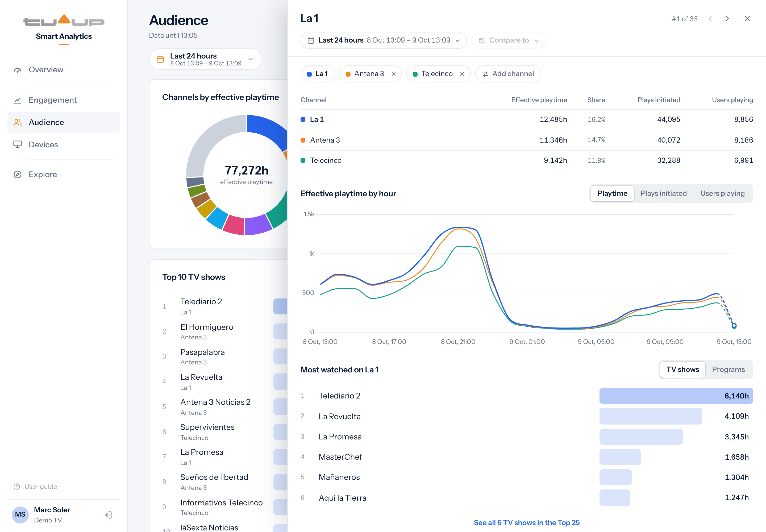Select TV shows in Most watched toggle
Image resolution: width=766 pixels, height=532 pixels.
683,369
